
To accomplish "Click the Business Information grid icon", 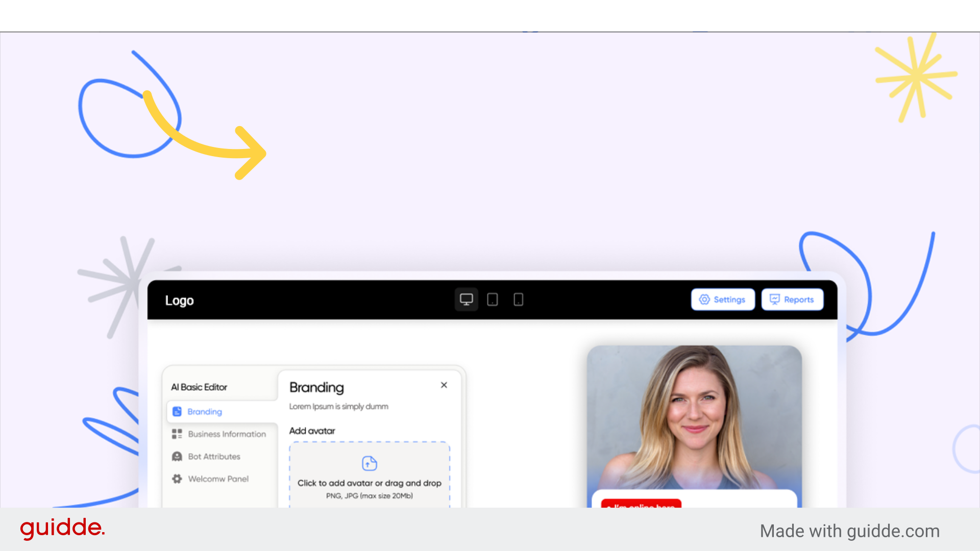I will [177, 434].
